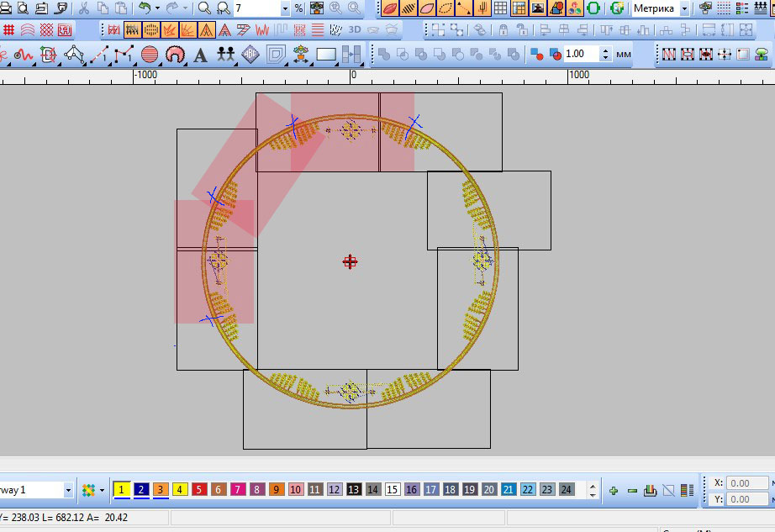Select the Monogram ABC diamond tool
The height and width of the screenshot is (532, 775).
pyautogui.click(x=250, y=55)
